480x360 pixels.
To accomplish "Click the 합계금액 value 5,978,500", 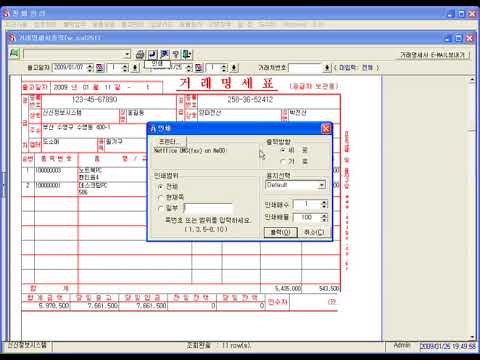I will pos(53,305).
